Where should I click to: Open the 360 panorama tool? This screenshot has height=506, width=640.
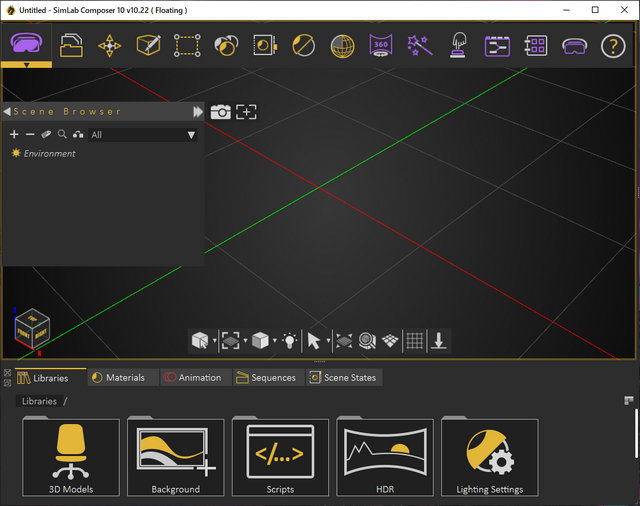click(380, 46)
